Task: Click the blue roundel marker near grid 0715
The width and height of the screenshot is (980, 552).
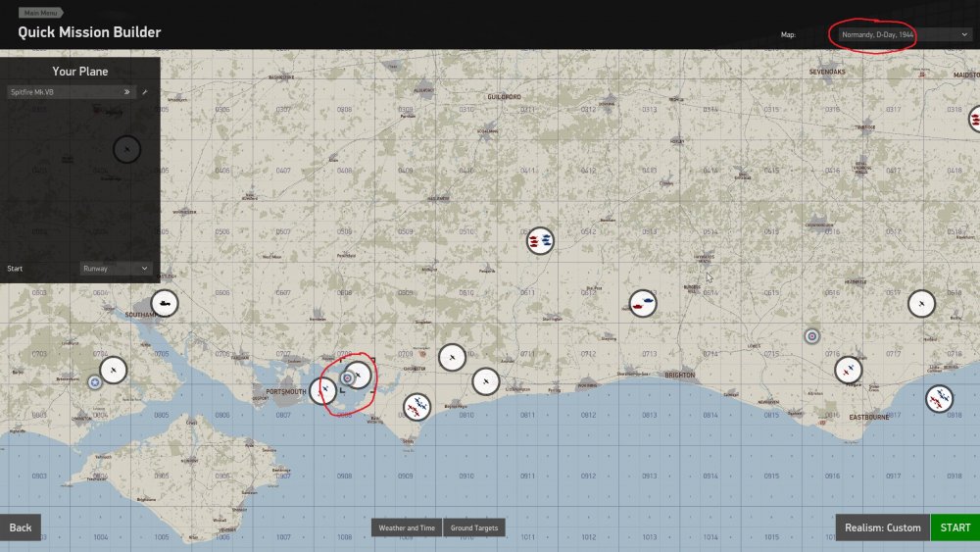Action: (811, 336)
